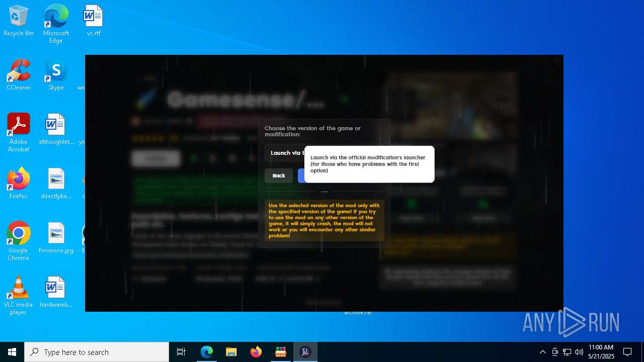Click the blue button beside Back
This screenshot has height=362, width=644.
click(301, 175)
